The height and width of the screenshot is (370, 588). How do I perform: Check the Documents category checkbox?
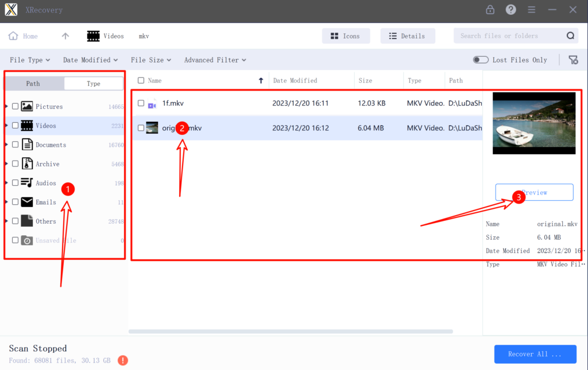click(15, 145)
